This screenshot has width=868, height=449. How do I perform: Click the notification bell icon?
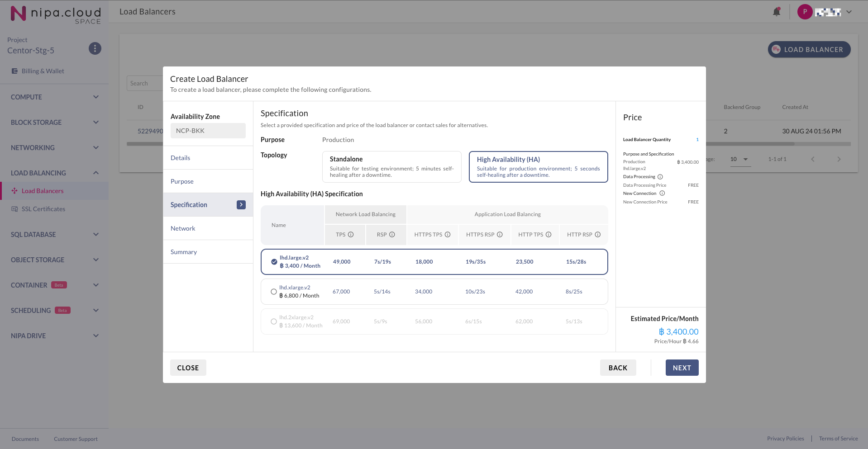pos(777,12)
